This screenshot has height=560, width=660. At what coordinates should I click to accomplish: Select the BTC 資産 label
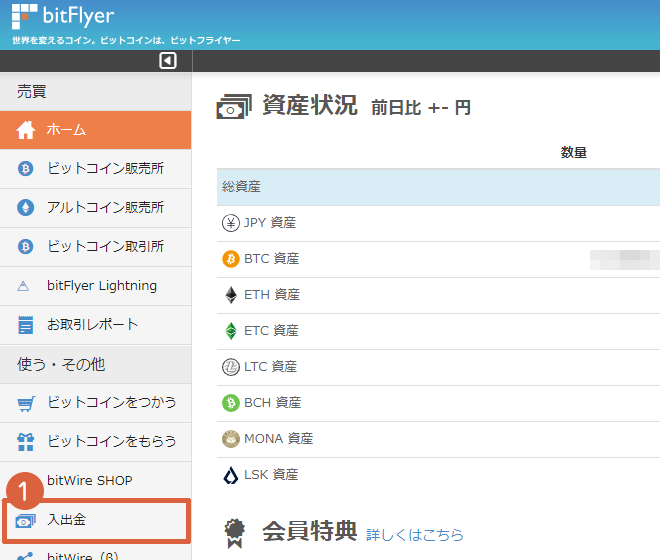pos(272,259)
